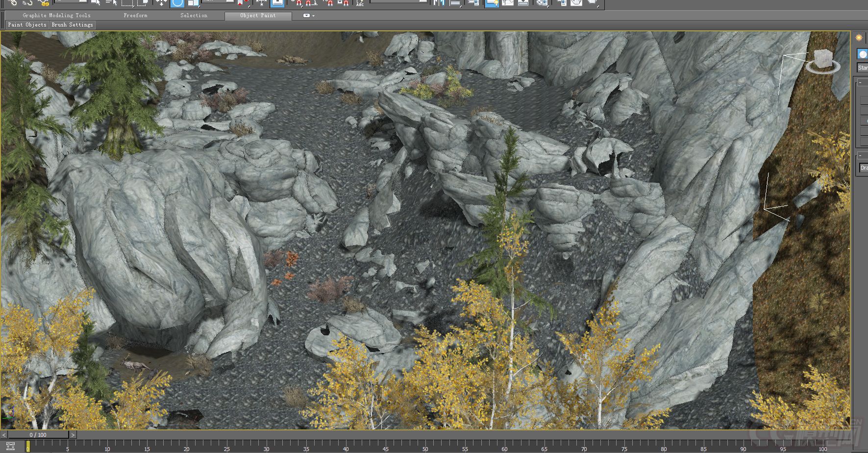
Task: Pick the Rectangular Selection Region icon
Action: [127, 2]
